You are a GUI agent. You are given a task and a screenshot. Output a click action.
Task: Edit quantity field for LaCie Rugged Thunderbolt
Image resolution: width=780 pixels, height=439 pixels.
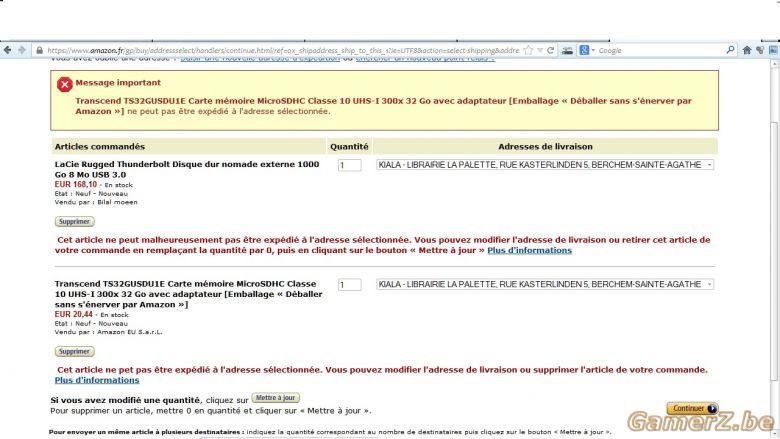click(349, 165)
